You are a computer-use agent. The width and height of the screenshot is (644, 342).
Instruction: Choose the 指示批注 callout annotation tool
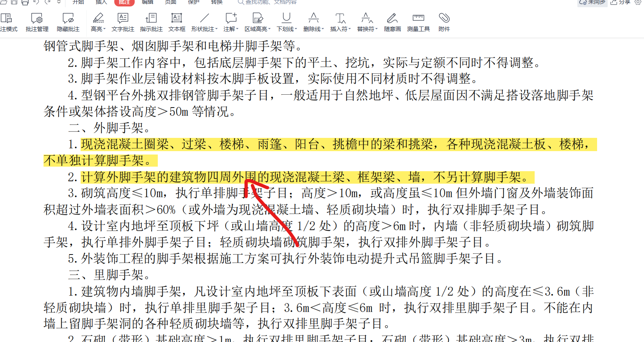(x=151, y=22)
